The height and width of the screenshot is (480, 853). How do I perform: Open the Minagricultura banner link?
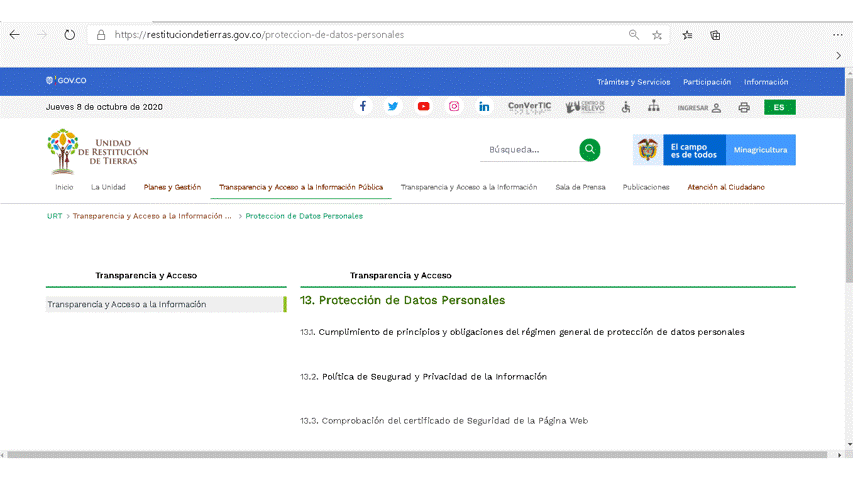point(761,150)
